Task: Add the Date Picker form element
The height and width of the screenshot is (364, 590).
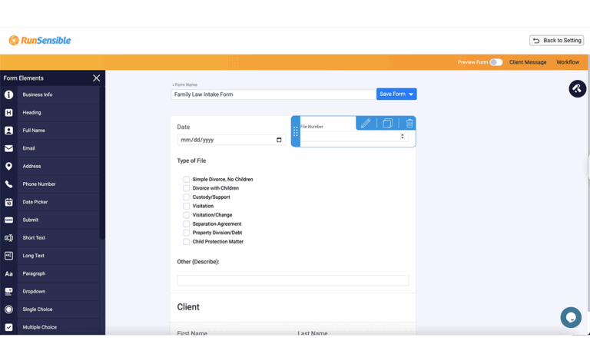Action: coord(35,202)
